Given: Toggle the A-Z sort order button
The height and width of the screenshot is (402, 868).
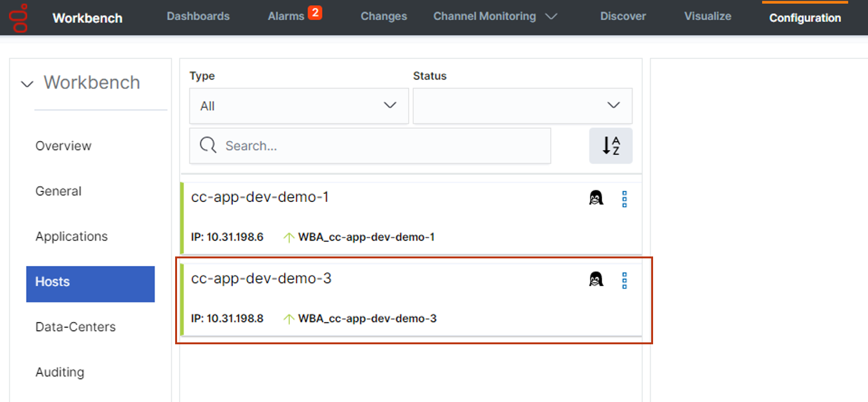Looking at the screenshot, I should click(611, 146).
